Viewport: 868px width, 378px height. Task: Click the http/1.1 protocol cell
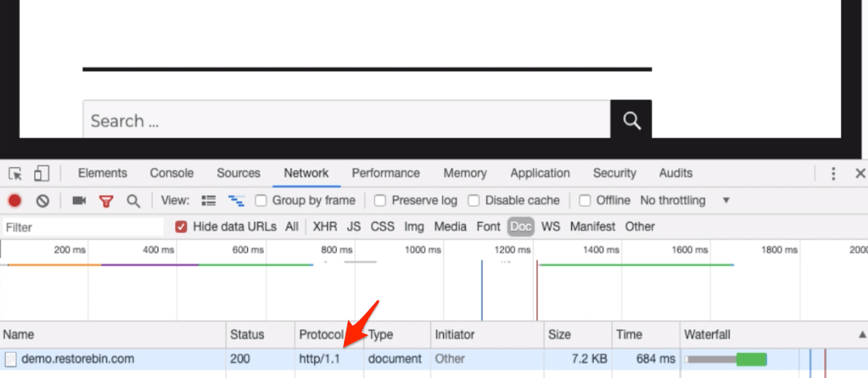click(x=319, y=359)
